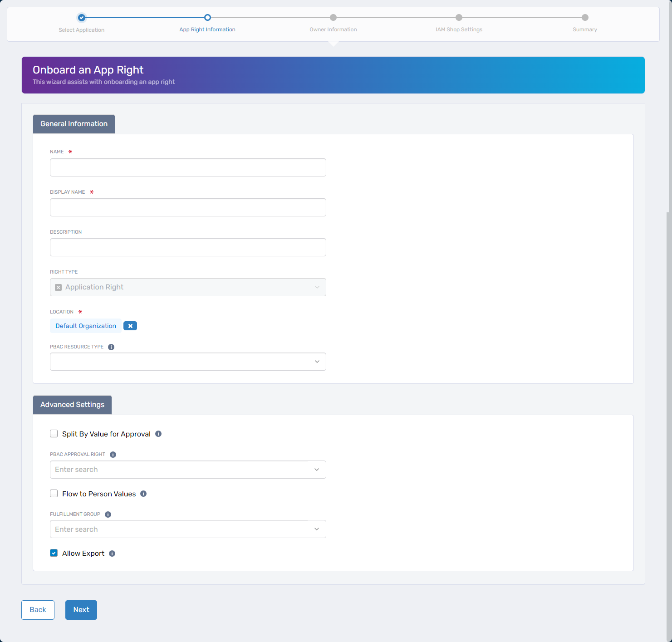
Task: Focus the Display Name input field
Action: tap(188, 207)
